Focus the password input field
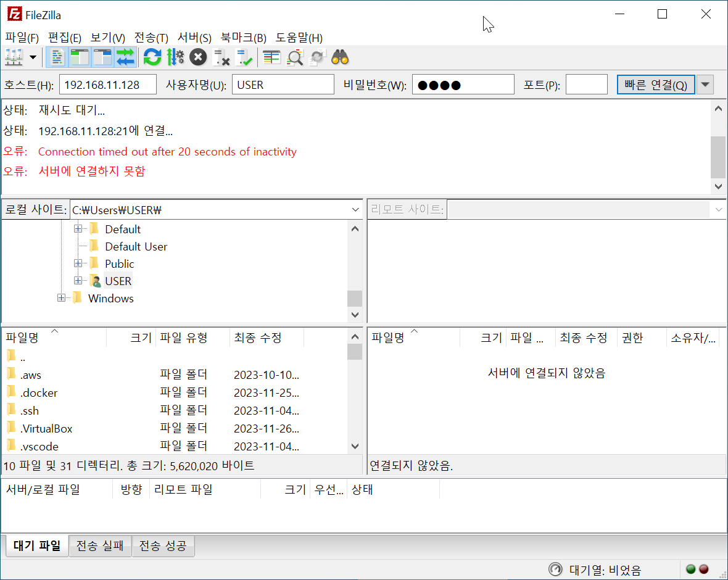The height and width of the screenshot is (580, 728). pyautogui.click(x=463, y=85)
